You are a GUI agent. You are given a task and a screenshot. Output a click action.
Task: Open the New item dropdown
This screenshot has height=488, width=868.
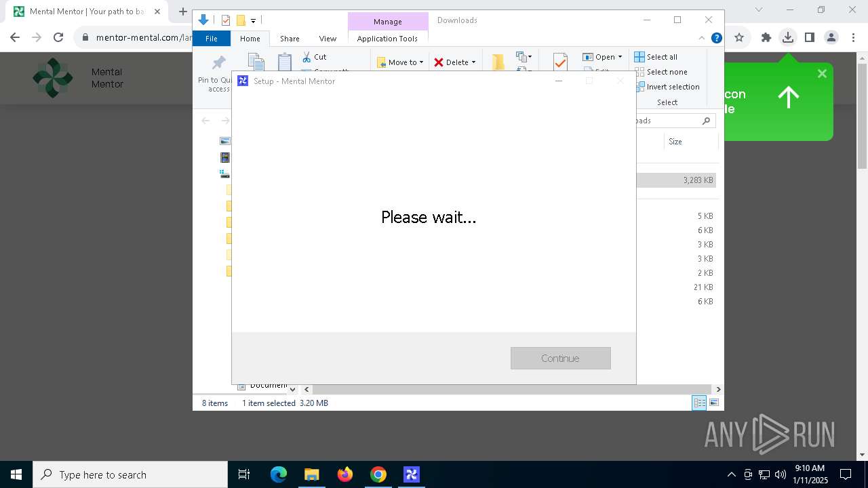coord(524,57)
